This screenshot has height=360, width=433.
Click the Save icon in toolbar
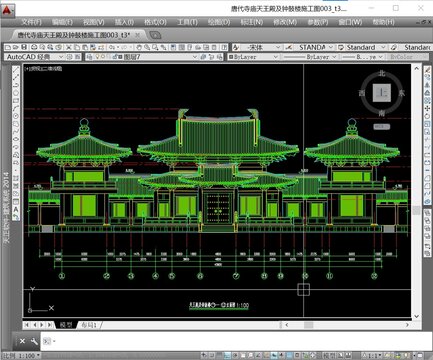pyautogui.click(x=24, y=48)
